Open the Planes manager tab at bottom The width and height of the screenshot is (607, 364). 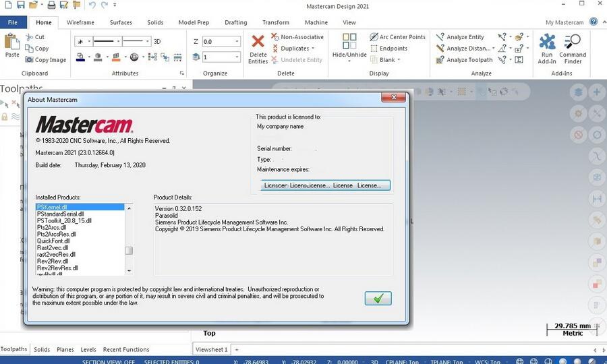(65, 350)
